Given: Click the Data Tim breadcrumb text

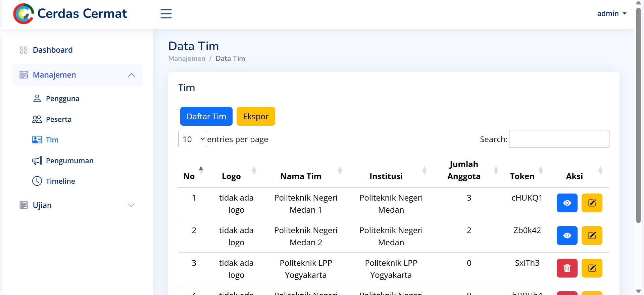Looking at the screenshot, I should click(230, 58).
